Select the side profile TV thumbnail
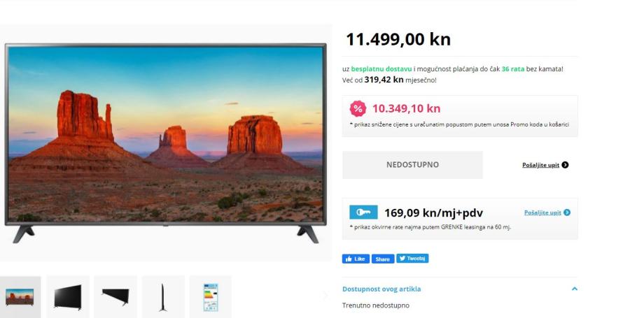 coord(163,297)
